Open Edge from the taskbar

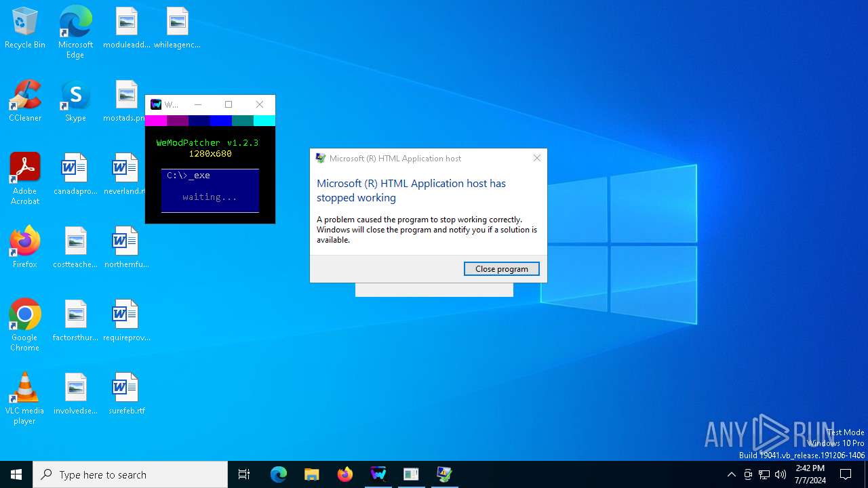(279, 474)
